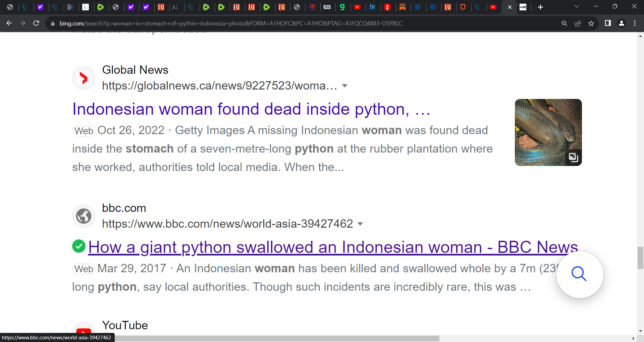Open 'Indonesian woman found dead inside python' link
Image resolution: width=644 pixels, height=342 pixels.
[251, 109]
